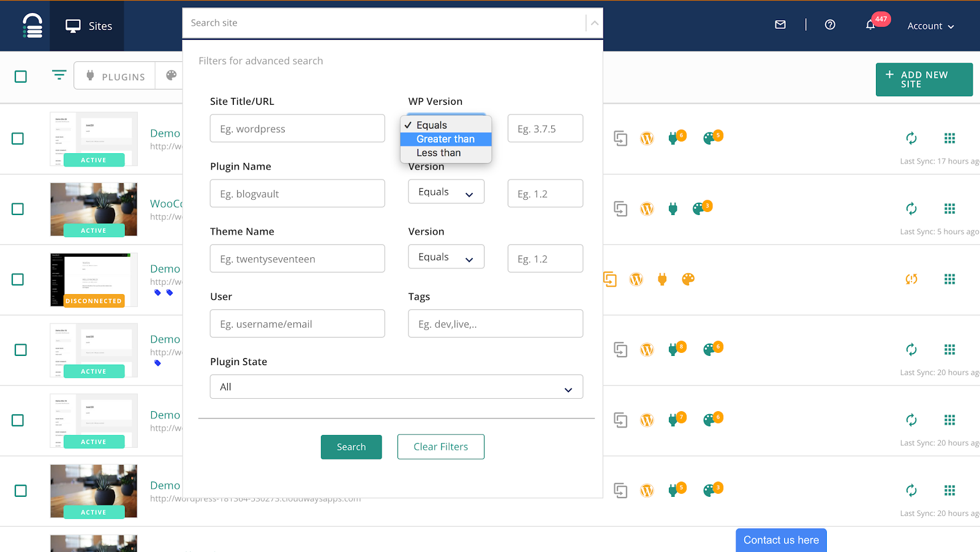Image resolution: width=980 pixels, height=552 pixels.
Task: Open Theme version Equals dropdown
Action: pyautogui.click(x=446, y=257)
